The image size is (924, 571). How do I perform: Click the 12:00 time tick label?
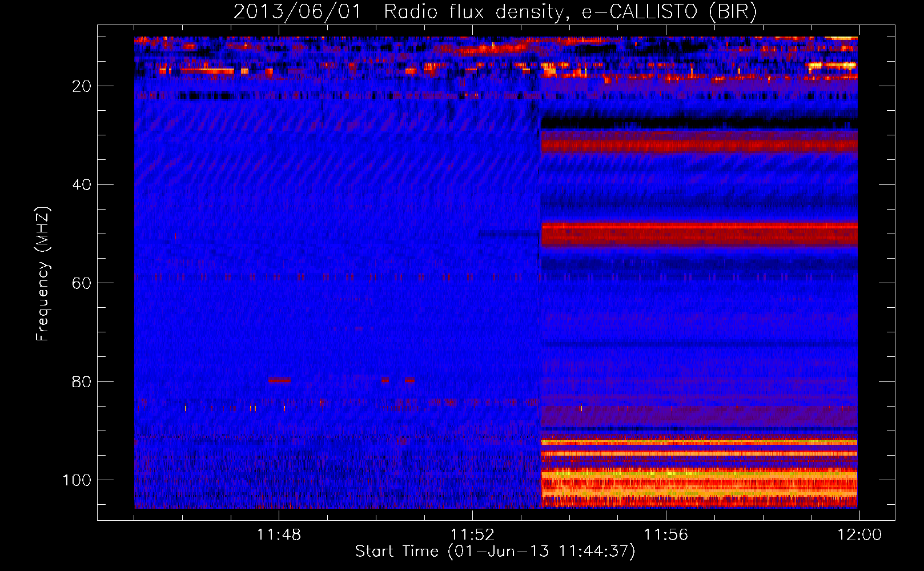coord(859,535)
